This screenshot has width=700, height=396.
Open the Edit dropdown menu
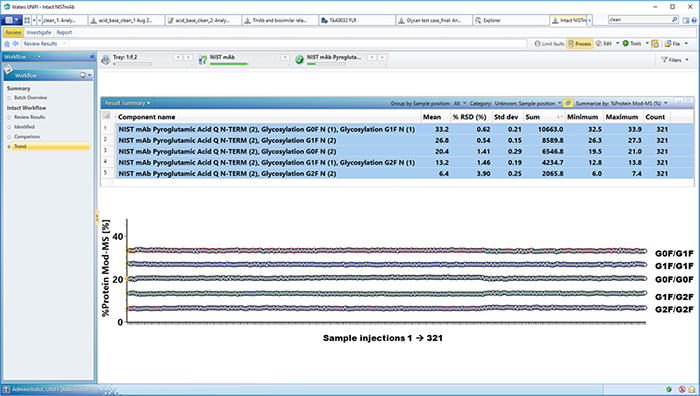click(617, 43)
